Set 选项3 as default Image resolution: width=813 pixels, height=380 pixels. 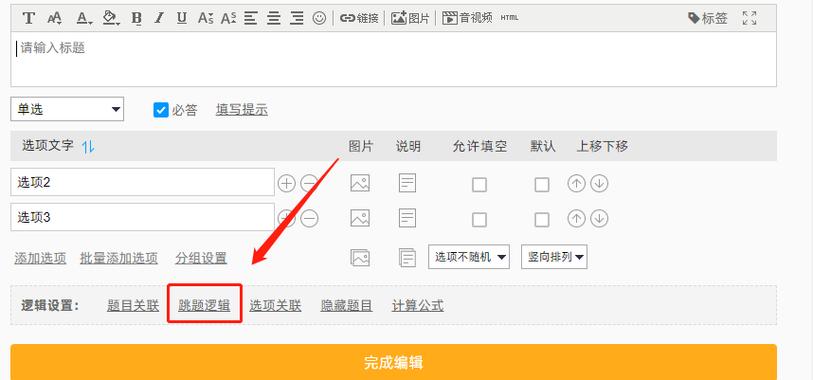click(x=542, y=220)
